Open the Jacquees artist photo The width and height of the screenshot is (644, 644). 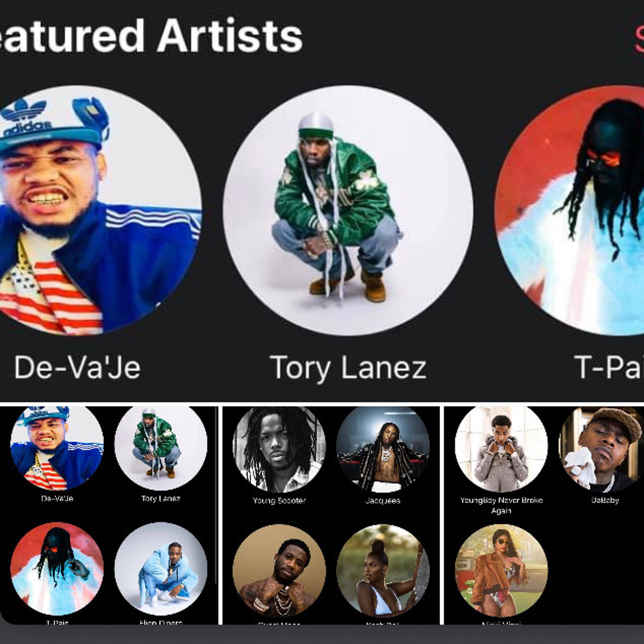383,449
